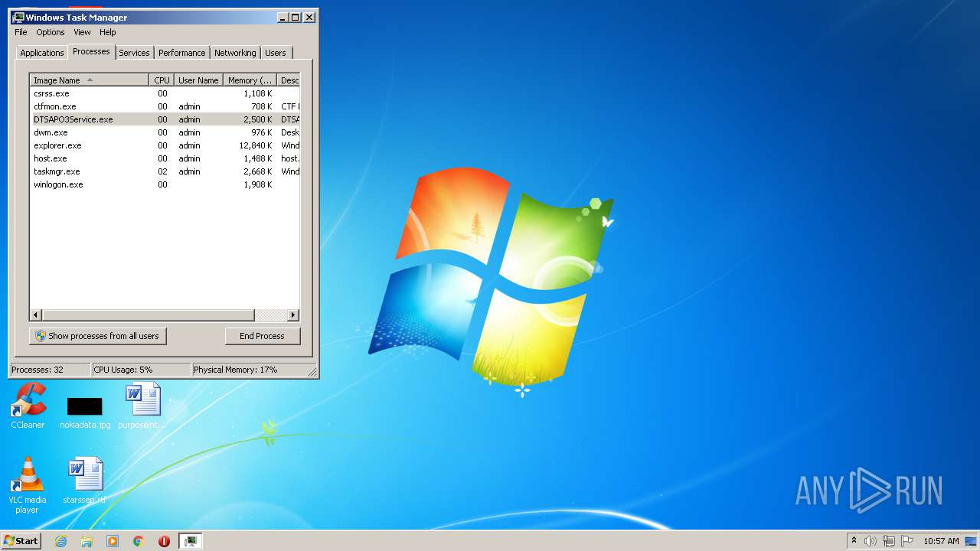Screen dimensions: 980x551
Task: Open the Start menu
Action: (x=21, y=540)
